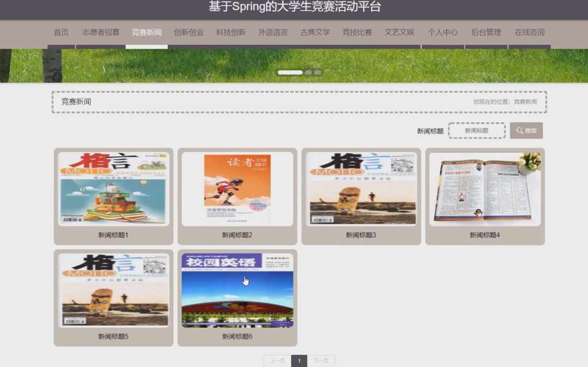Open 古典文学 category
The width and height of the screenshot is (588, 367).
click(x=315, y=32)
